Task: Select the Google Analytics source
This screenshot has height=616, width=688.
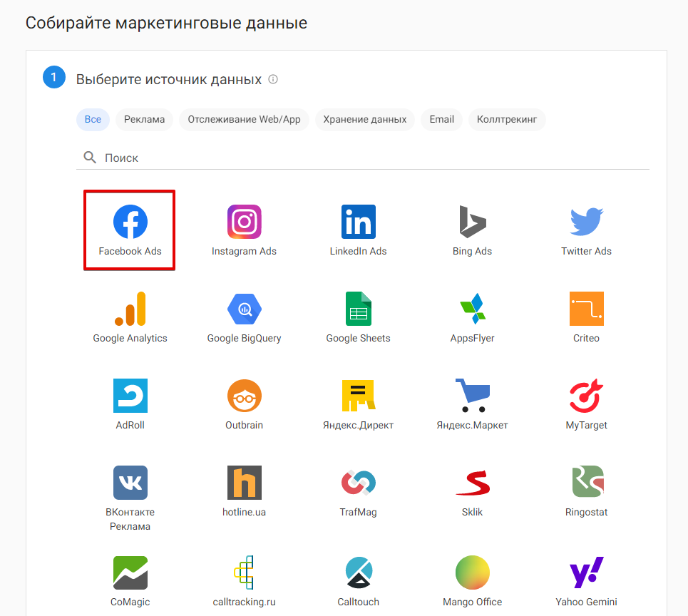Action: [x=130, y=309]
